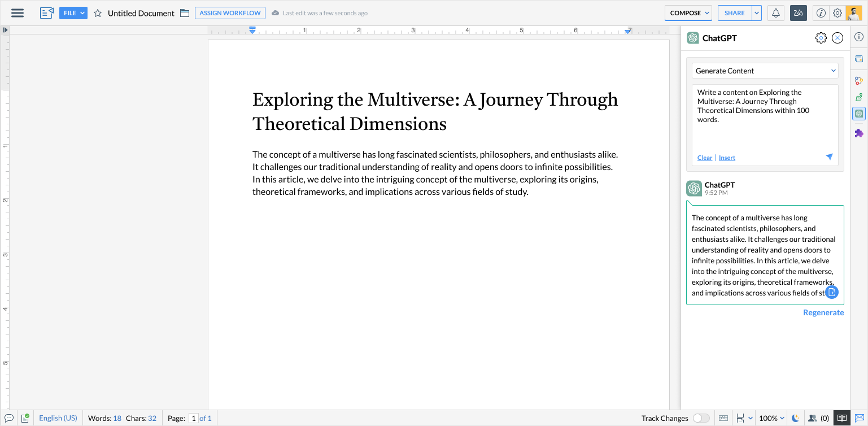
Task: Select ChatGPT icon in right sidebar
Action: (859, 114)
